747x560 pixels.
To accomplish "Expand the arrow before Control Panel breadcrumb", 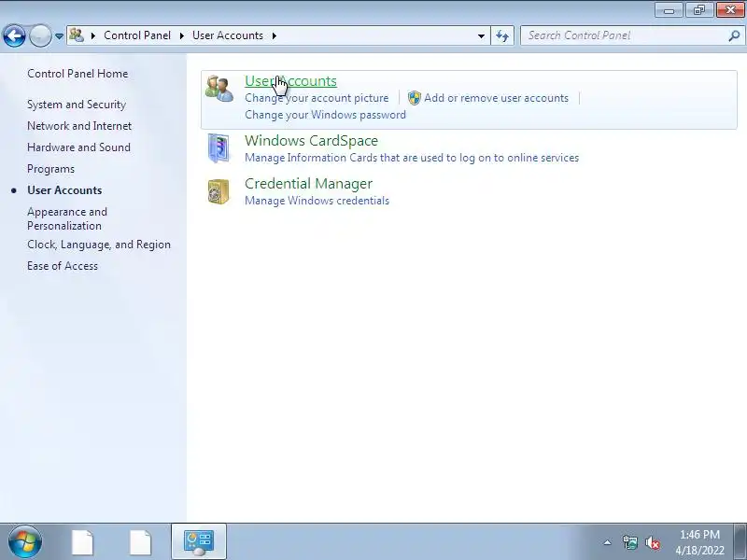I will pos(93,35).
